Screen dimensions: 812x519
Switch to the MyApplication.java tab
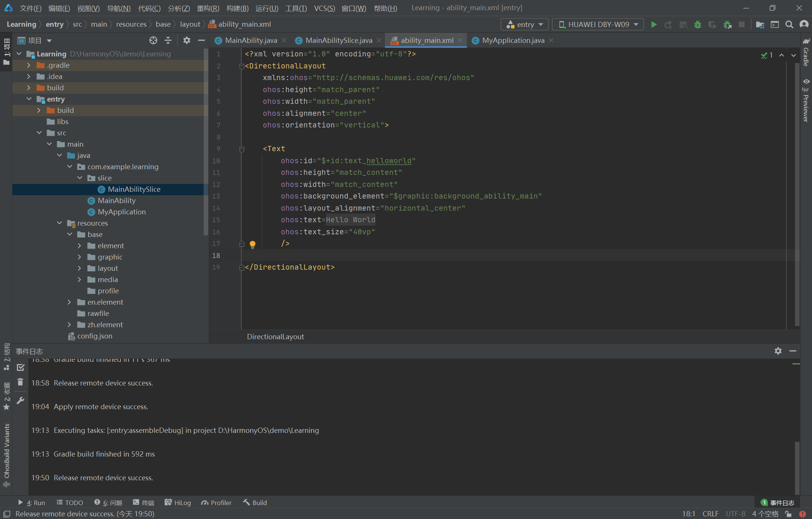513,40
